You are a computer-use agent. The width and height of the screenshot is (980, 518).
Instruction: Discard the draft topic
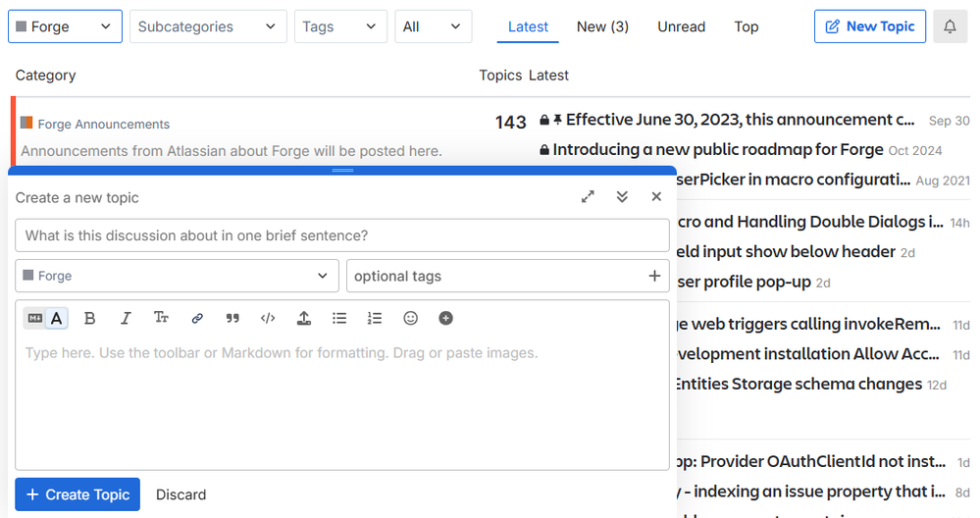coord(181,494)
